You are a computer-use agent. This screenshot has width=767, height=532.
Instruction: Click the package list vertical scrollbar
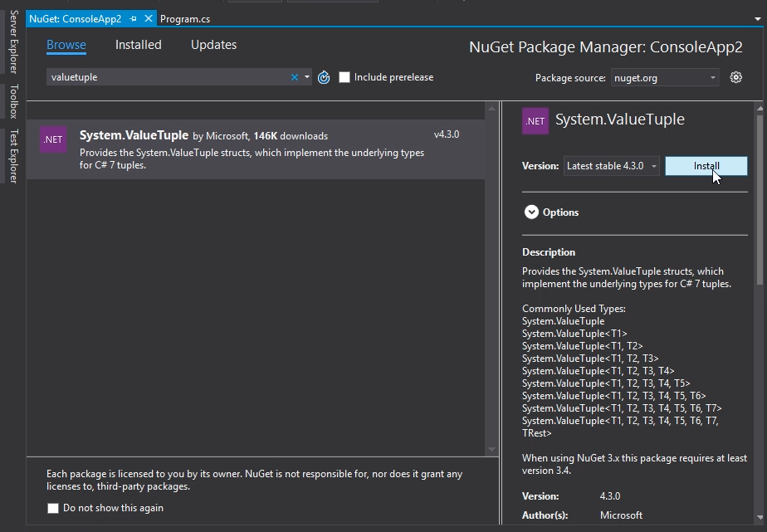491,279
